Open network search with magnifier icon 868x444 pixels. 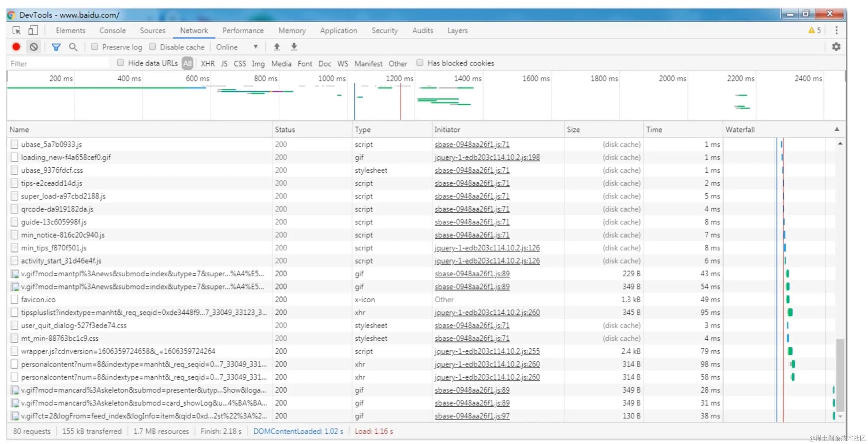click(73, 47)
